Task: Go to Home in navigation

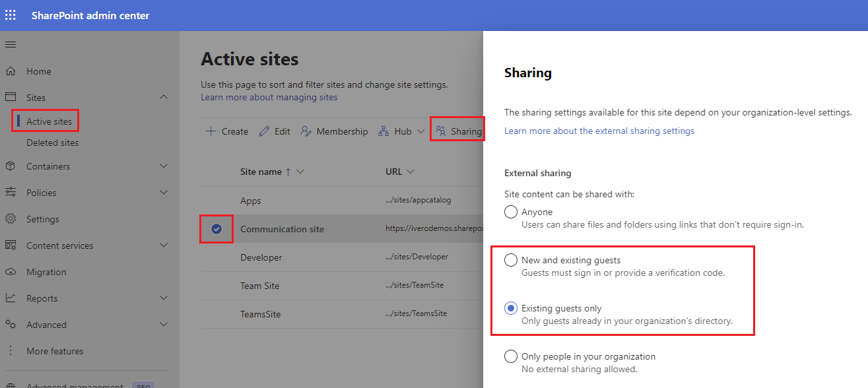Action: pyautogui.click(x=39, y=71)
